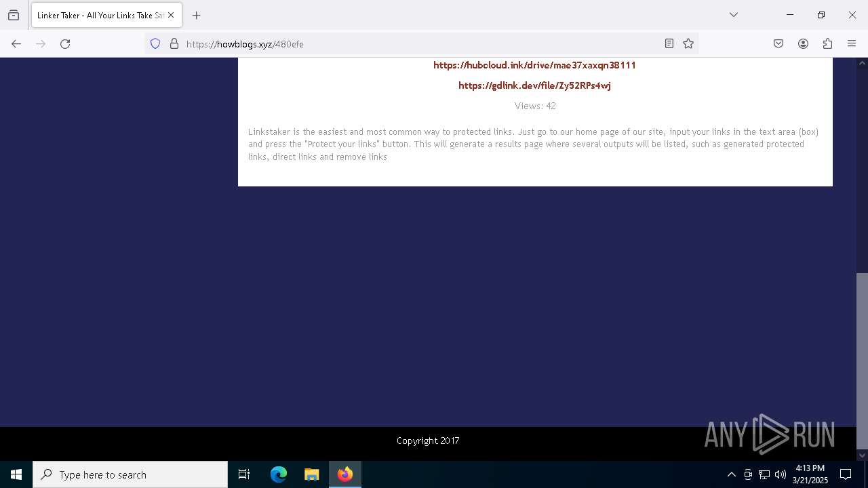Open Firefox View recent browsing icon
The width and height of the screenshot is (868, 488).
point(14,15)
